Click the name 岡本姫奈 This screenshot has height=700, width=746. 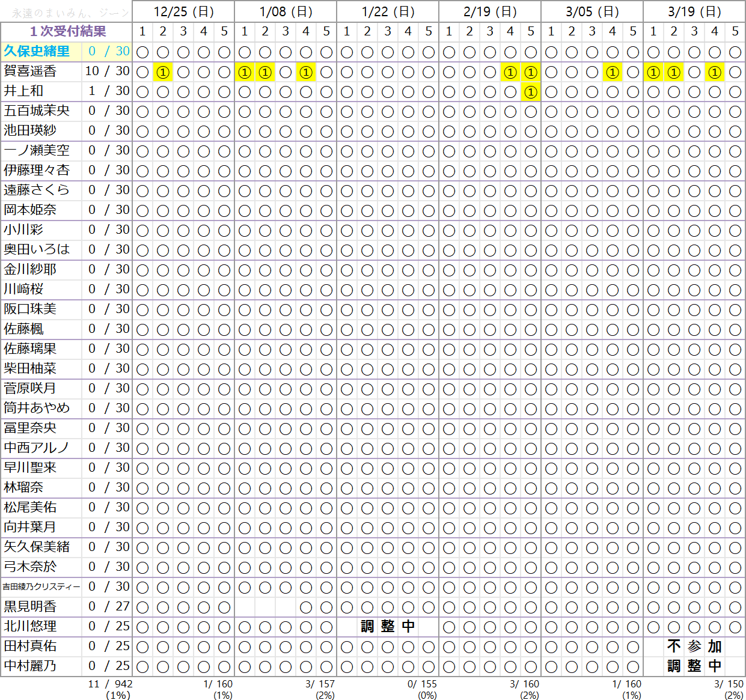coord(30,210)
